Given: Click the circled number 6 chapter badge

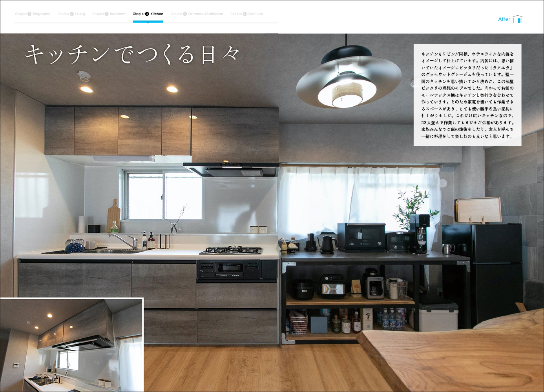Looking at the screenshot, I should (245, 14).
